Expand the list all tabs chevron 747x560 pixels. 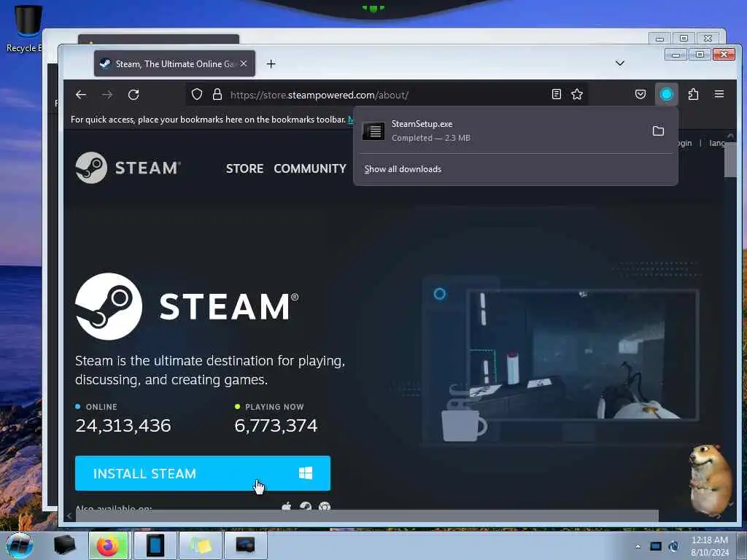pyautogui.click(x=620, y=63)
